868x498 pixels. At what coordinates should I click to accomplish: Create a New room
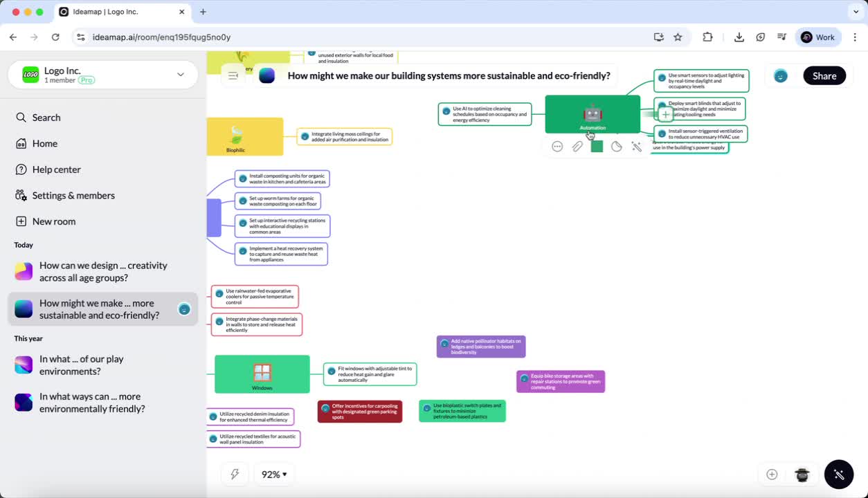click(x=54, y=221)
